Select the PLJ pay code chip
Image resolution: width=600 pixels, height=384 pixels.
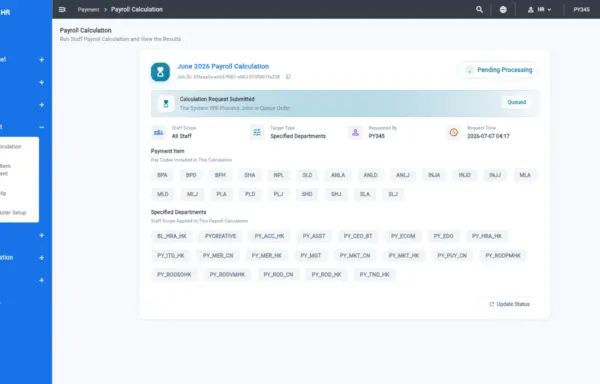coord(278,194)
